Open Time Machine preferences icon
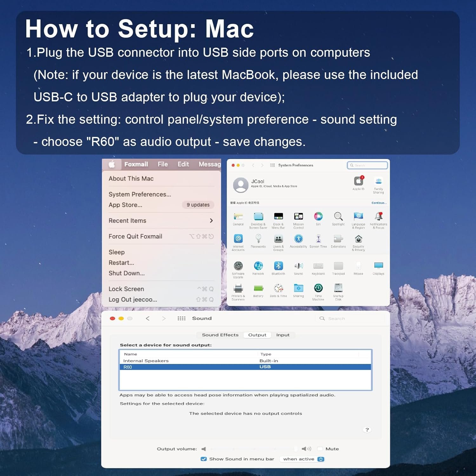Viewport: 476px width, 476px height. [x=318, y=288]
